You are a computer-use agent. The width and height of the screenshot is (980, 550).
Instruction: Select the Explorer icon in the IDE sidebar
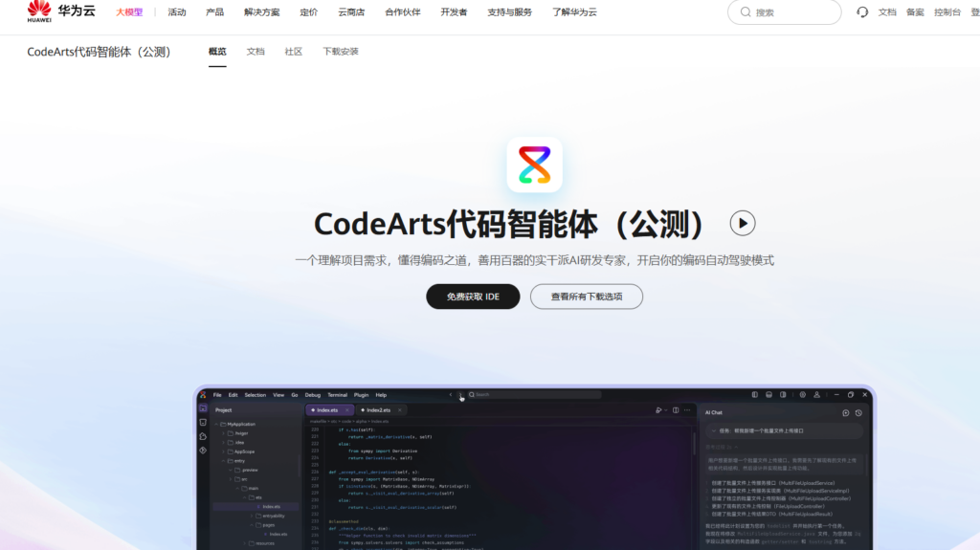coord(203,408)
